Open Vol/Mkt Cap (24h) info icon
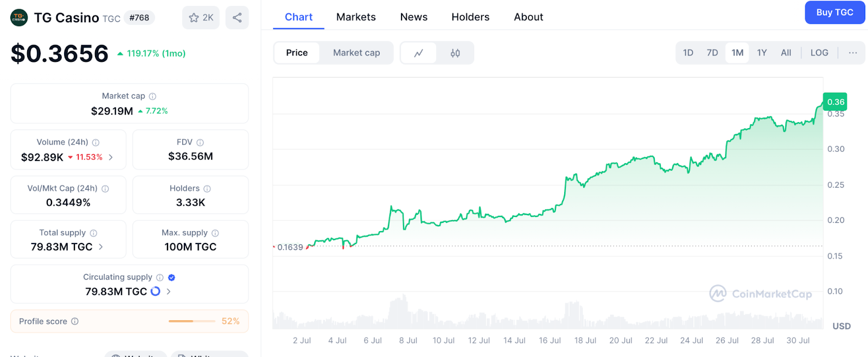The image size is (868, 357). coord(105,189)
